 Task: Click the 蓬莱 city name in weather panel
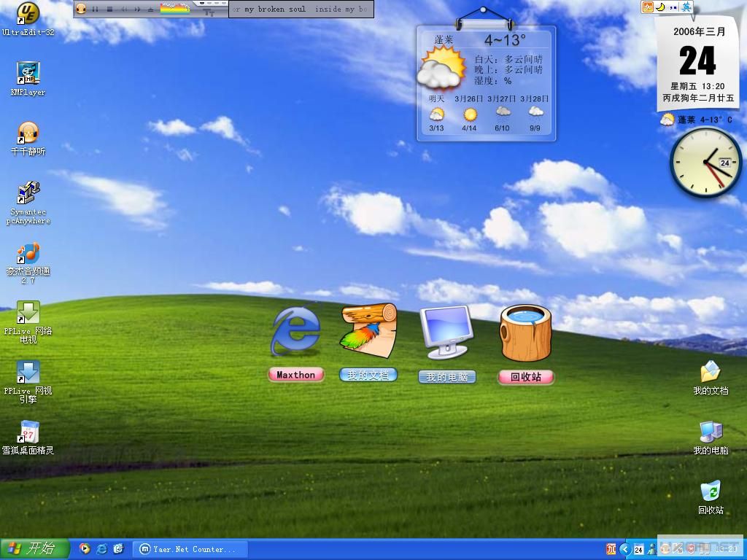click(x=444, y=40)
